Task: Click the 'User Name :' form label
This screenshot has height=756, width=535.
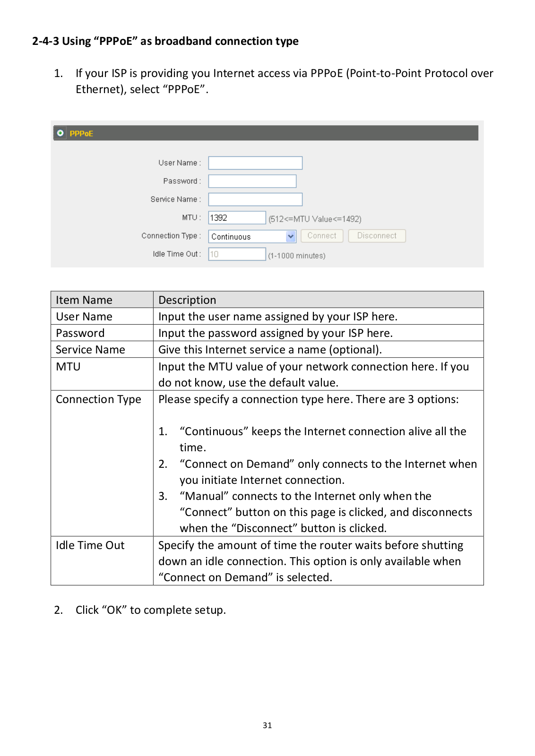Action: [180, 163]
